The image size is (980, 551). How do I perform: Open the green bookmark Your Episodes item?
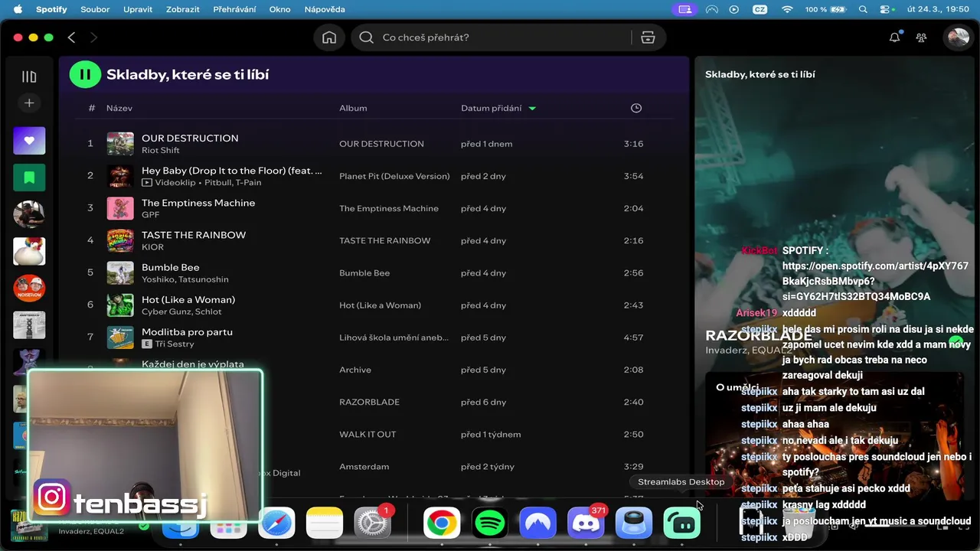(29, 178)
